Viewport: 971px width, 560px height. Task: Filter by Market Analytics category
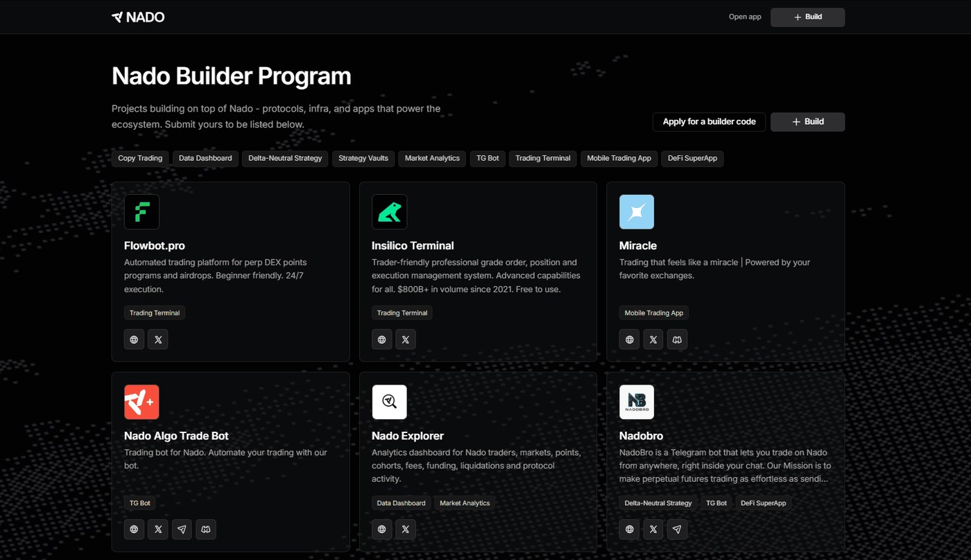(x=432, y=159)
